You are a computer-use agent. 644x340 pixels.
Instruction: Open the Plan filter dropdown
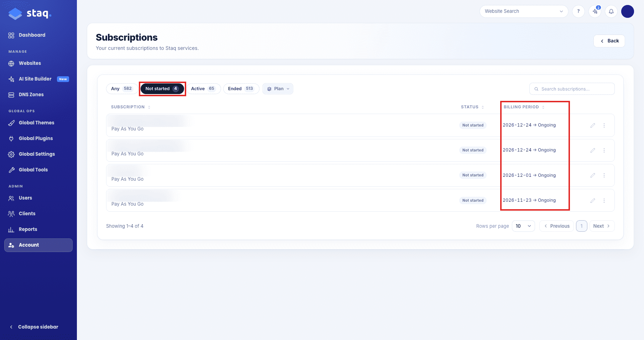278,89
